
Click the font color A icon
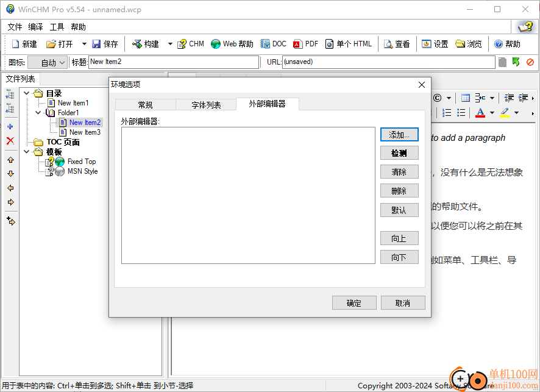tap(480, 113)
